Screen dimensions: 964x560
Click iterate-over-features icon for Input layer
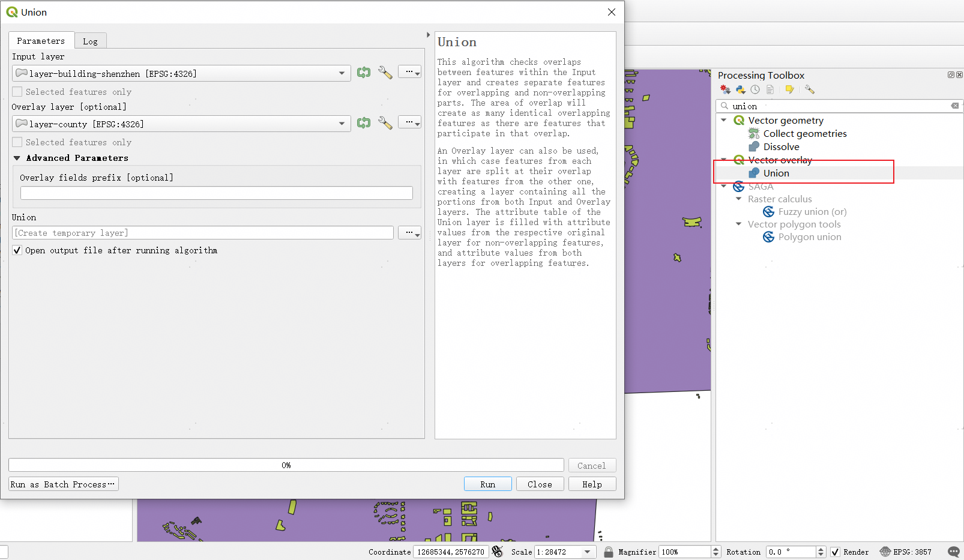(x=364, y=73)
